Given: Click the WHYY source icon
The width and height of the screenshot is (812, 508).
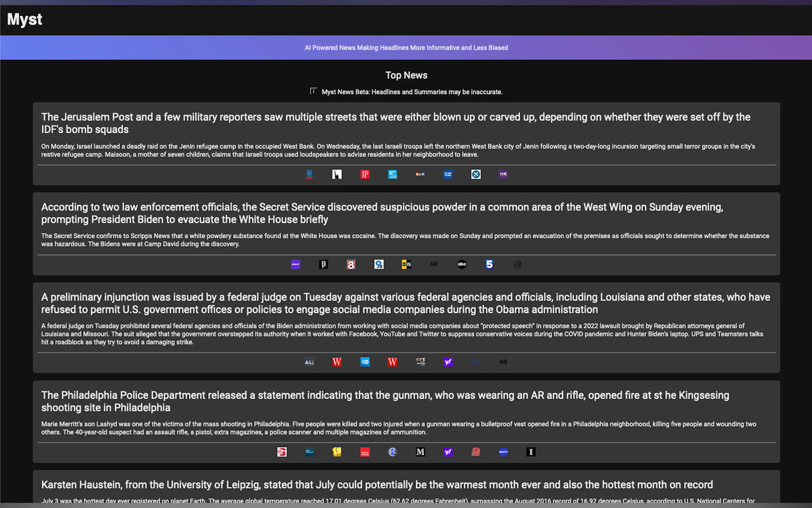Looking at the screenshot, I should (503, 452).
